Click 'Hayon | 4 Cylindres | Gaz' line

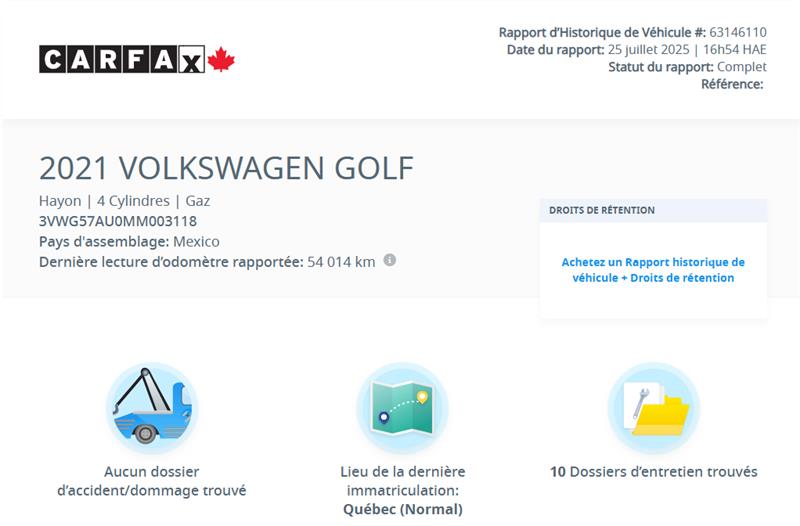point(124,201)
